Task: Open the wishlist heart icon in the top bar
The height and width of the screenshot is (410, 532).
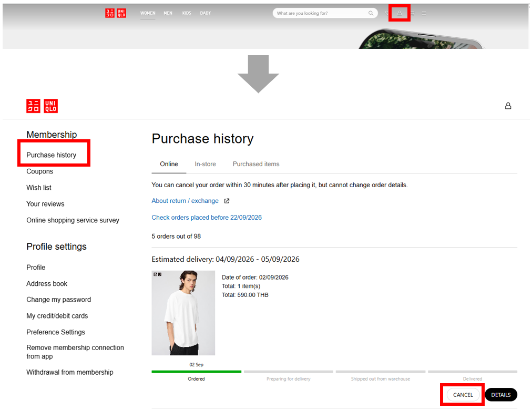Action: point(387,13)
